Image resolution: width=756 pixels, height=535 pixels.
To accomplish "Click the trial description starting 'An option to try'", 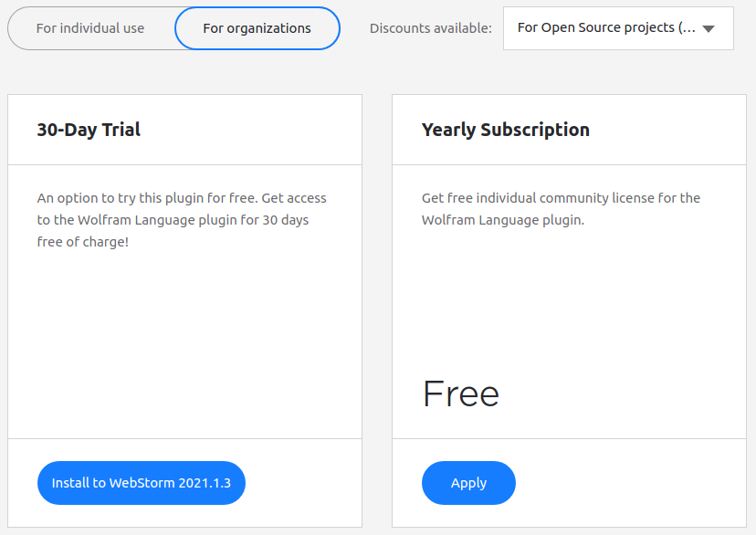I will [182, 198].
